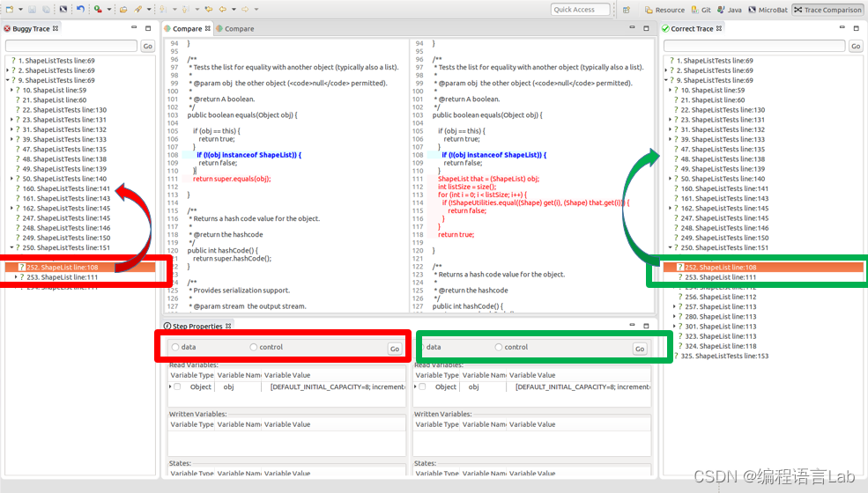Click the Back navigation arrow icon
This screenshot has width=868, height=493.
(223, 10)
